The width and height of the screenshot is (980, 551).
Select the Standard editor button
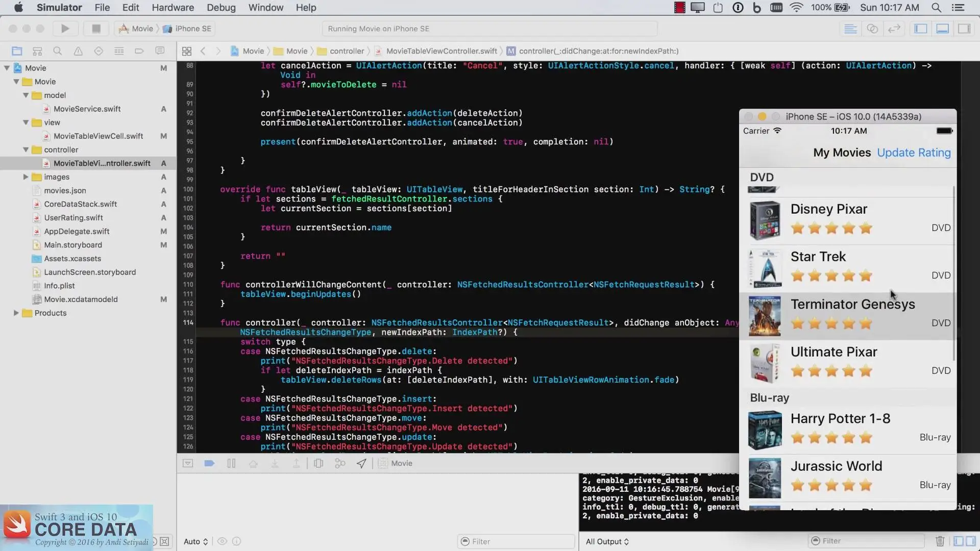pyautogui.click(x=850, y=29)
